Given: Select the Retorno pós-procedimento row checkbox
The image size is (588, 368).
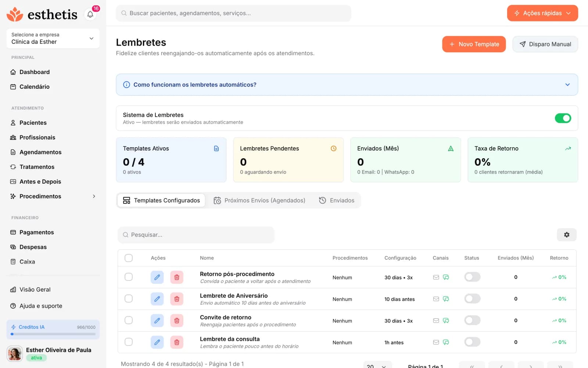Looking at the screenshot, I should click(x=129, y=277).
